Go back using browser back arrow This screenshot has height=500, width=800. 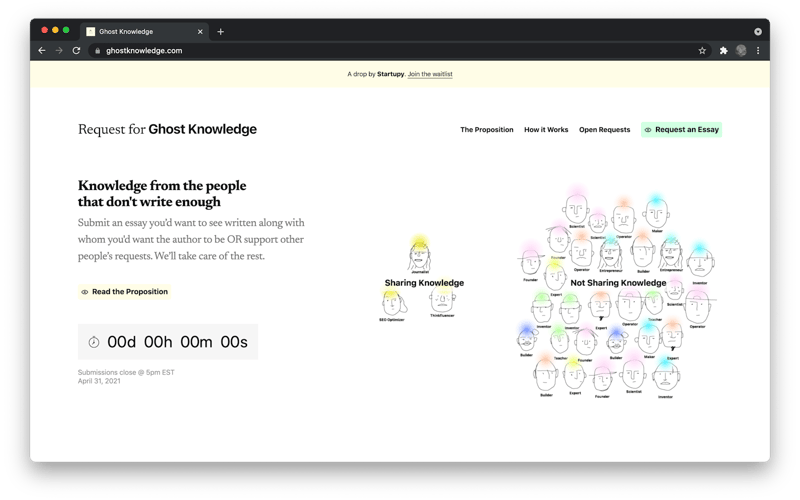(42, 51)
